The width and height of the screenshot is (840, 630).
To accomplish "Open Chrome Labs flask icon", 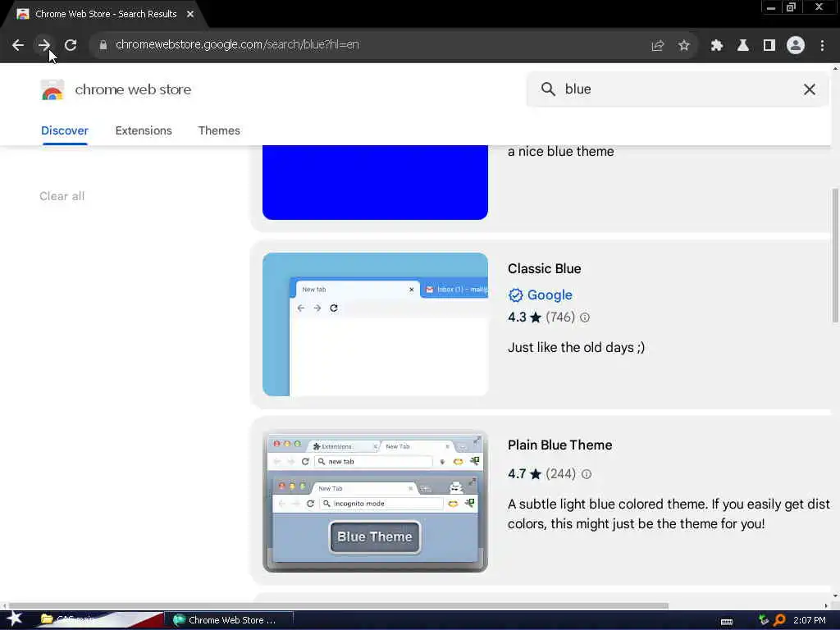I will (742, 46).
